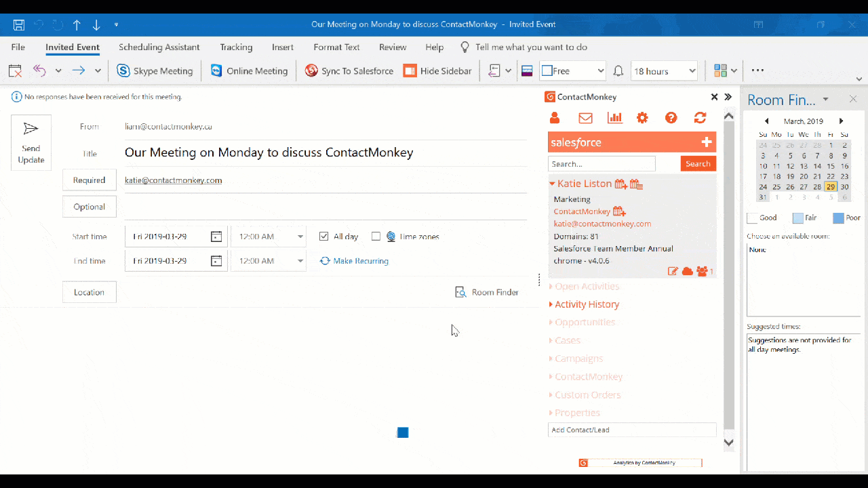The image size is (868, 488).
Task: Click the cloud icon on contact card
Action: coord(687,271)
